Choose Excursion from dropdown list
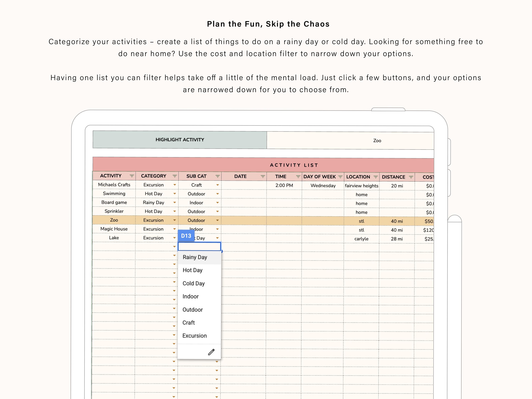Screen dimensions: 532x399 point(199,336)
